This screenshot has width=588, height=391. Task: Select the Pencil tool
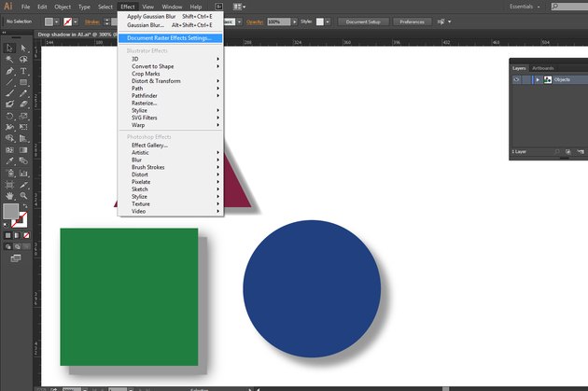point(23,93)
